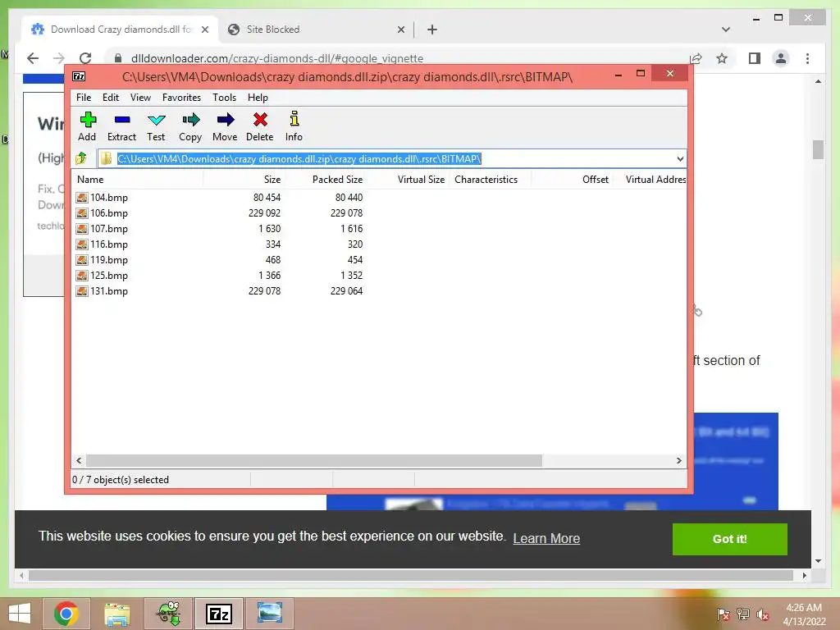The image size is (840, 630).
Task: Switch to Site Blocked tab
Action: pos(316,30)
